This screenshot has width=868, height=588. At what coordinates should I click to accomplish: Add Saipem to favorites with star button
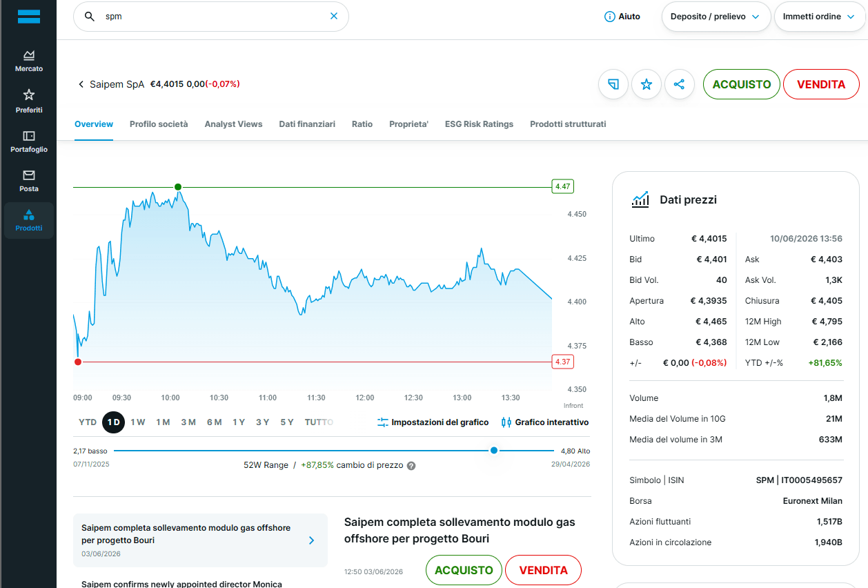click(x=647, y=84)
